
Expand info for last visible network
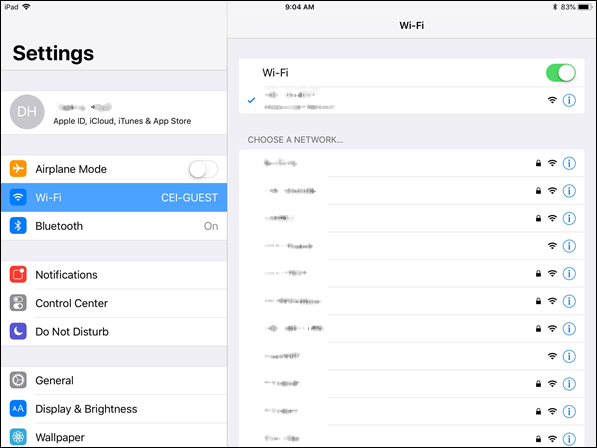click(x=569, y=439)
